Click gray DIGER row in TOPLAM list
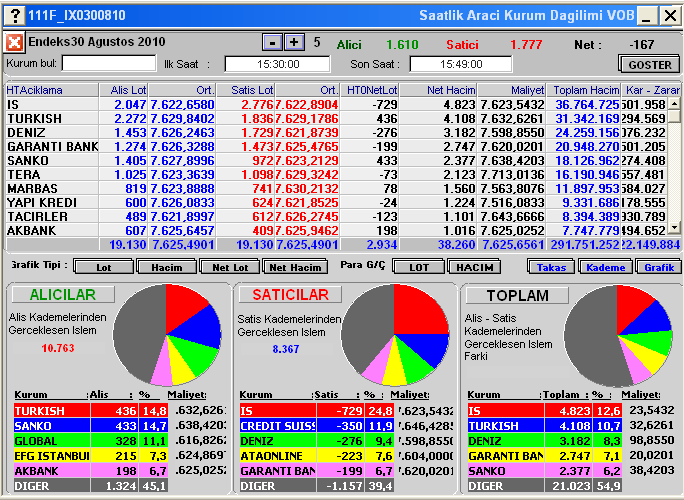The width and height of the screenshot is (684, 500). 544,486
